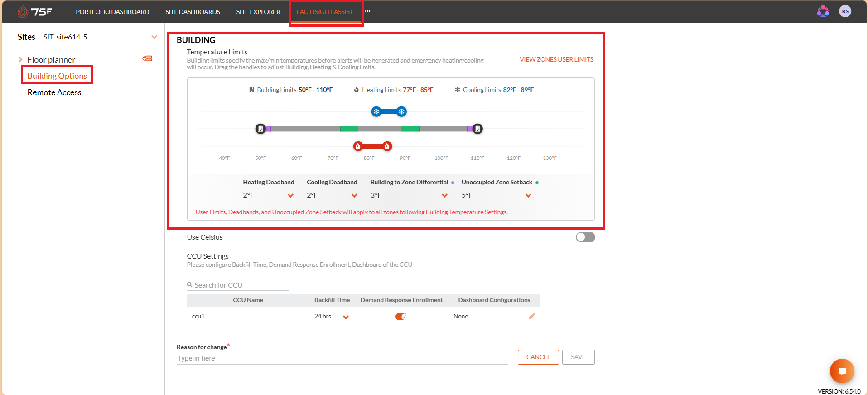This screenshot has height=395, width=868.
Task: Click the right red heating limit handle
Action: [387, 146]
